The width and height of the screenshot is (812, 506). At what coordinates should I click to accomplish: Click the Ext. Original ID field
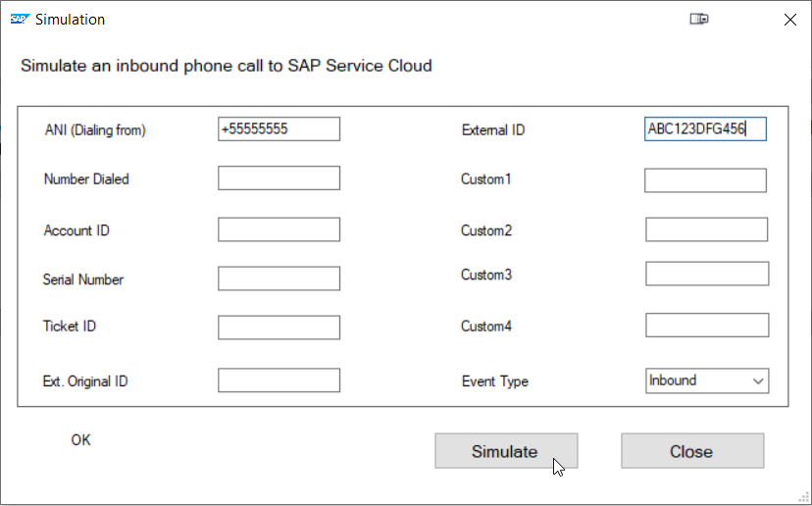pos(279,380)
